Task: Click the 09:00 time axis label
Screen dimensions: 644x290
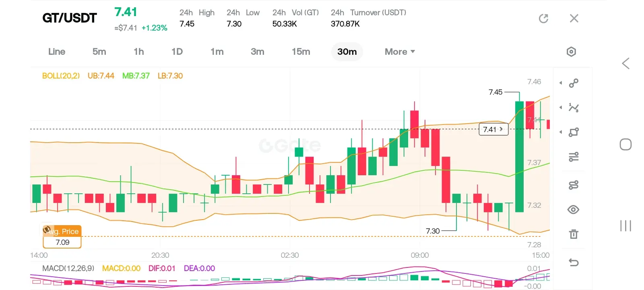Action: pos(420,255)
